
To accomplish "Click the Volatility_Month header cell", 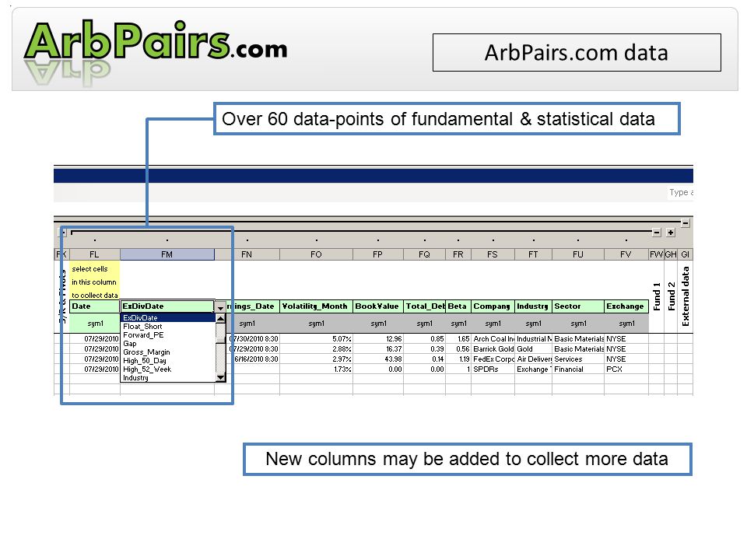I will [316, 306].
